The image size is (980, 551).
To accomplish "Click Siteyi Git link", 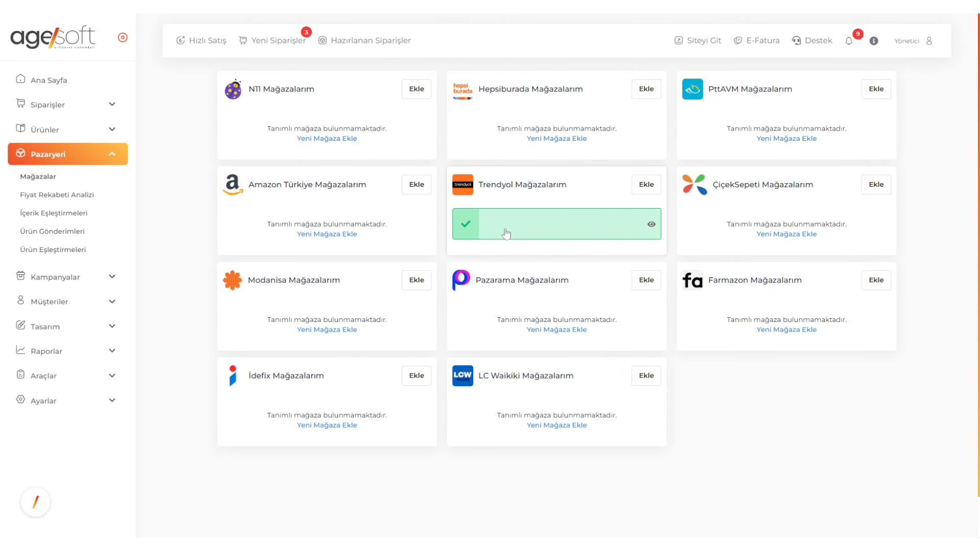I will point(698,40).
